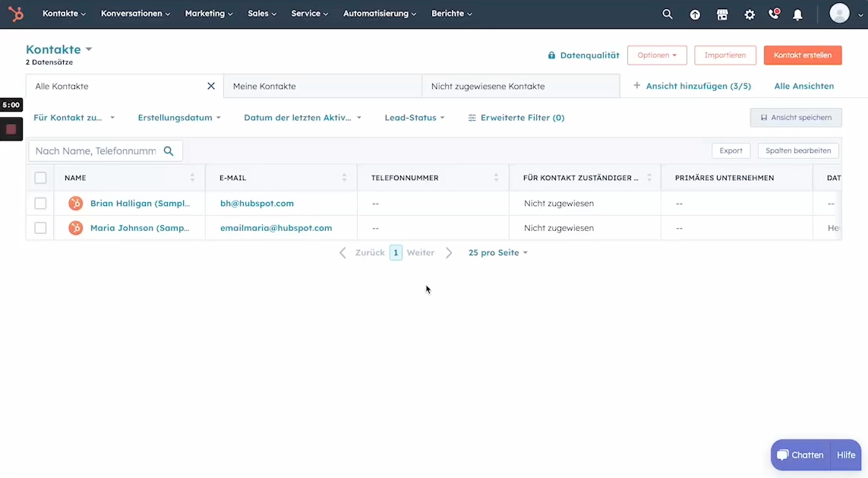Image resolution: width=868 pixels, height=478 pixels.
Task: Click the Kontakt erstellen button
Action: pos(803,55)
